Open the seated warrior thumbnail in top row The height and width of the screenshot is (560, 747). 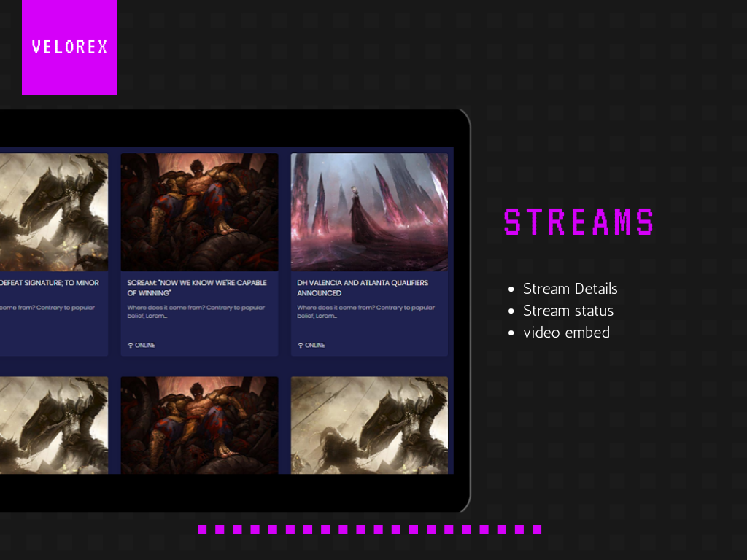coord(199,212)
